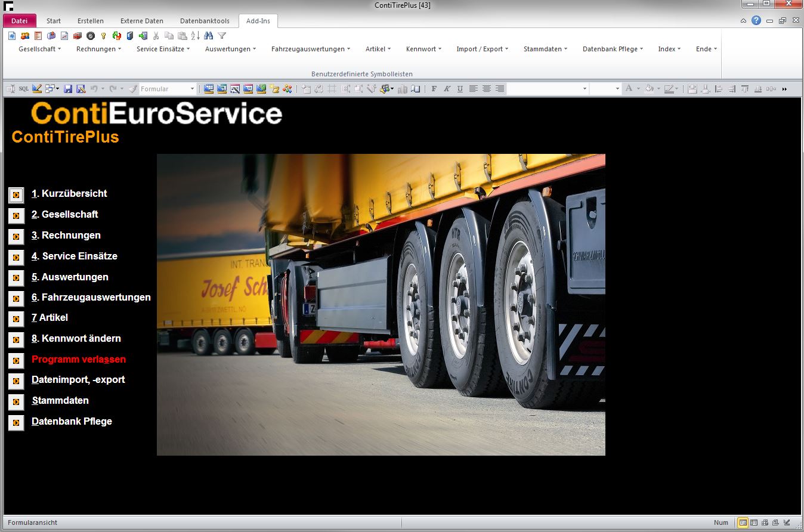Open the font size combo box

pos(605,89)
